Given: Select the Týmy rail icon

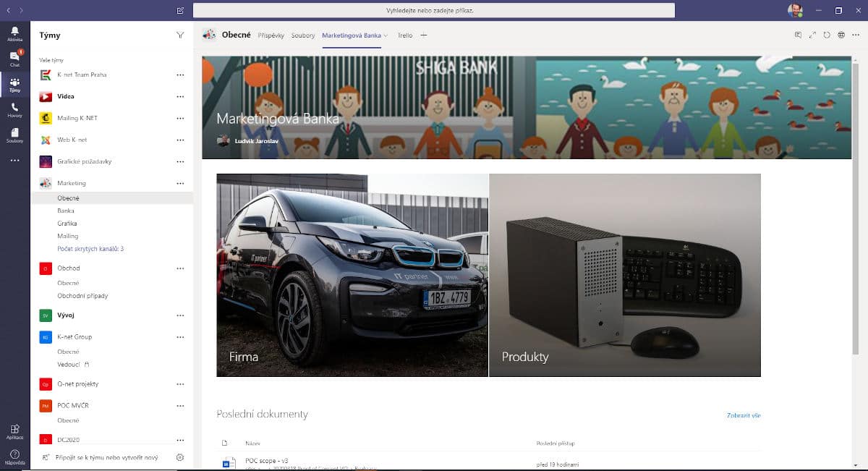Looking at the screenshot, I should pos(14,85).
